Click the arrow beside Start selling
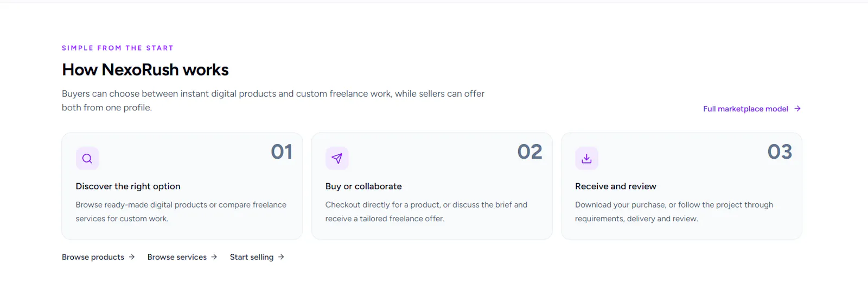Image resolution: width=868 pixels, height=288 pixels. [x=281, y=257]
